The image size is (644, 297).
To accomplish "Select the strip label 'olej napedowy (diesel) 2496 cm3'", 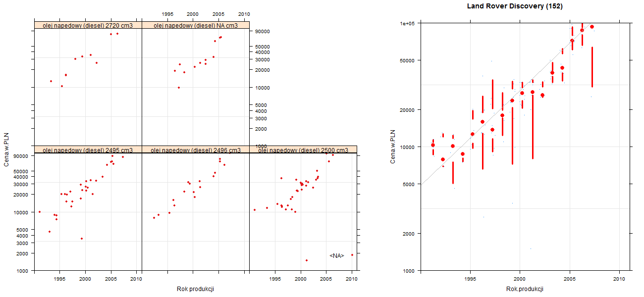I will [195, 150].
